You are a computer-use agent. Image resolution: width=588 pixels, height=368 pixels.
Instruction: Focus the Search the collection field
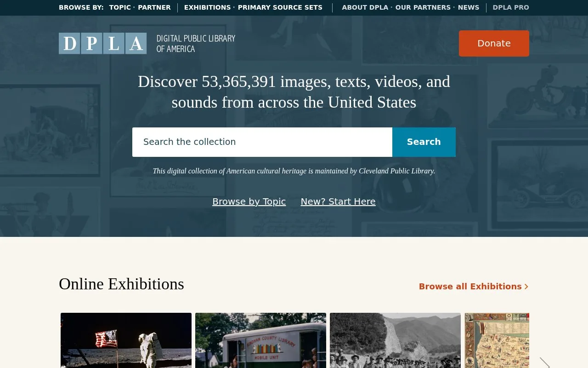(262, 142)
